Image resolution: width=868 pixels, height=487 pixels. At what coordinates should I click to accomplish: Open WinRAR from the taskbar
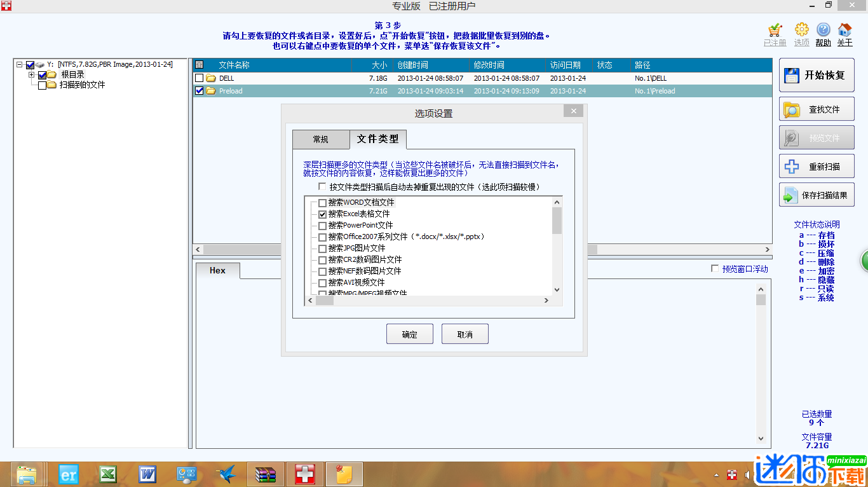coord(265,474)
